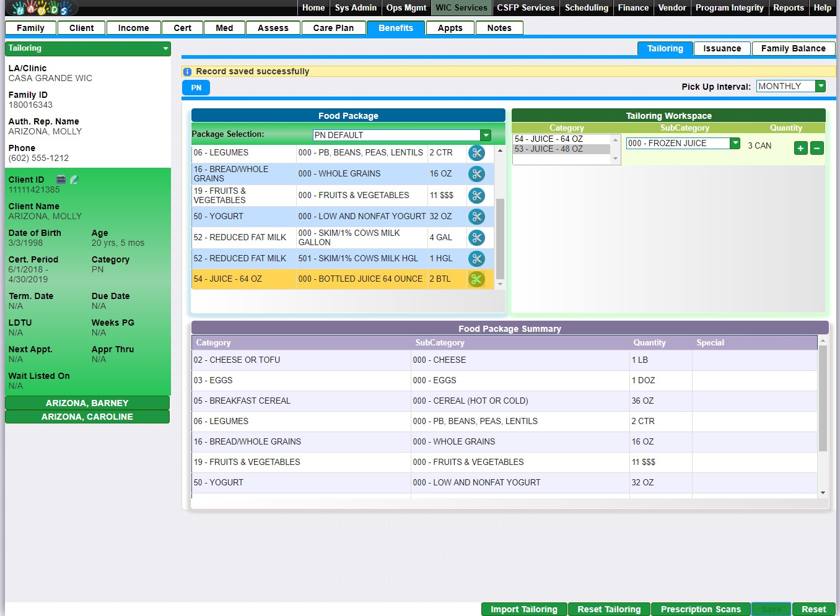The width and height of the screenshot is (840, 616).
Task: Click scissors icon for Legumes row
Action: (x=476, y=153)
